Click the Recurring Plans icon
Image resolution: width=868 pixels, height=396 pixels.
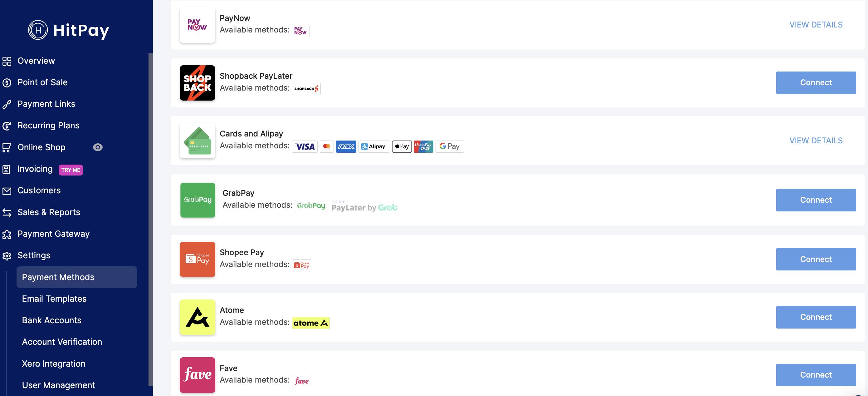click(7, 126)
